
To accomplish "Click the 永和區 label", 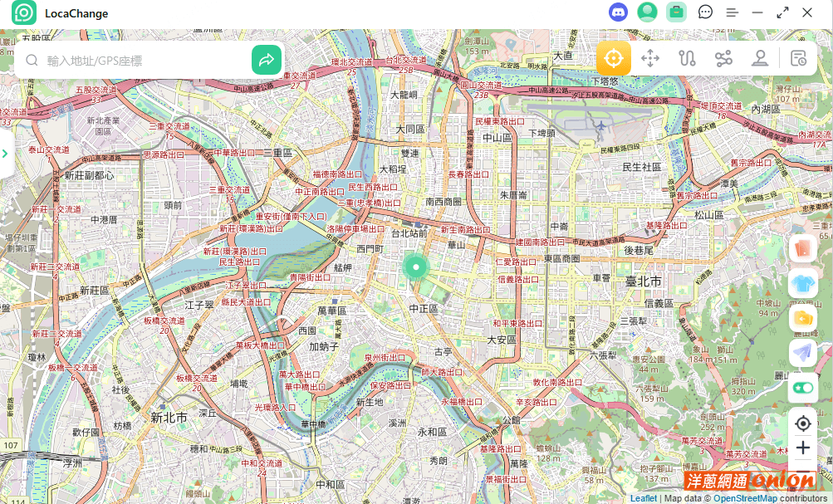I will [432, 432].
